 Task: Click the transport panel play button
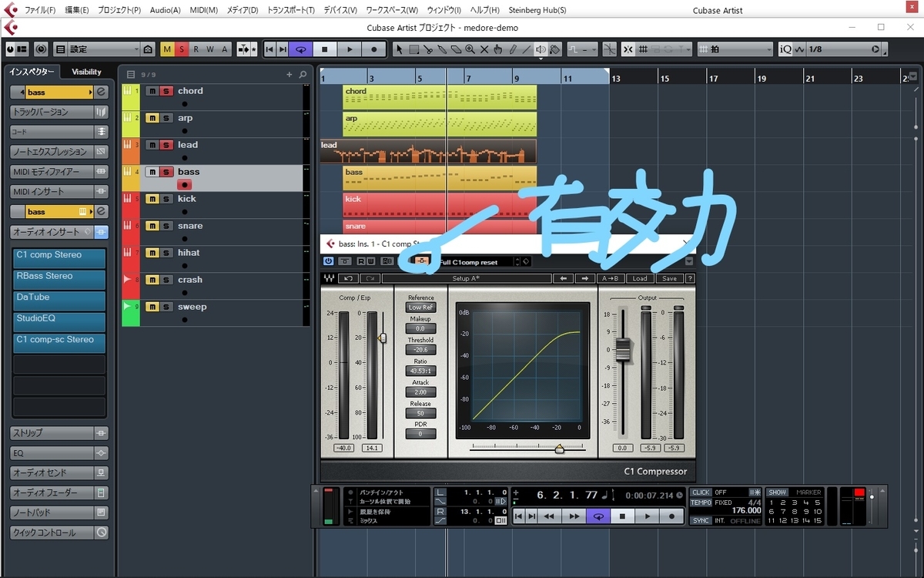click(648, 516)
